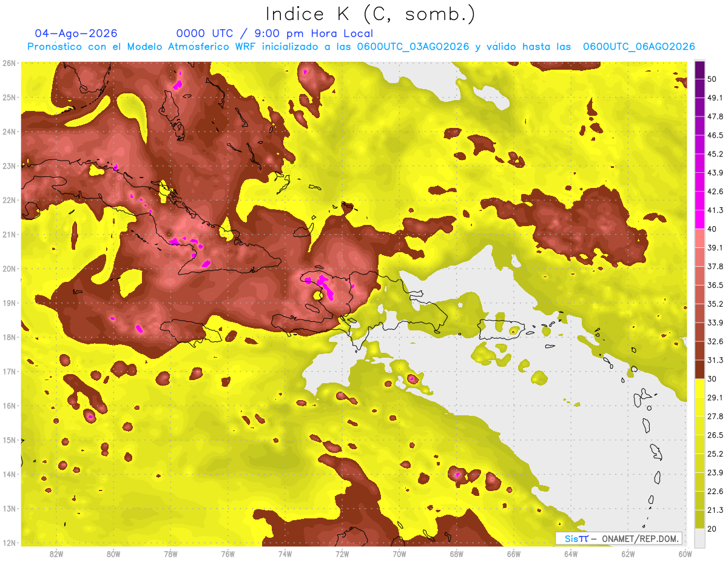Click the latitude axis label "15N"
Screen dimensions: 728x562
9,440
